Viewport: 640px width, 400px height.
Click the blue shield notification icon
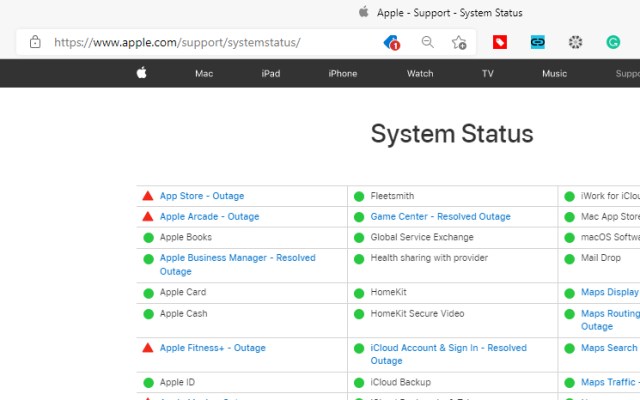[392, 42]
